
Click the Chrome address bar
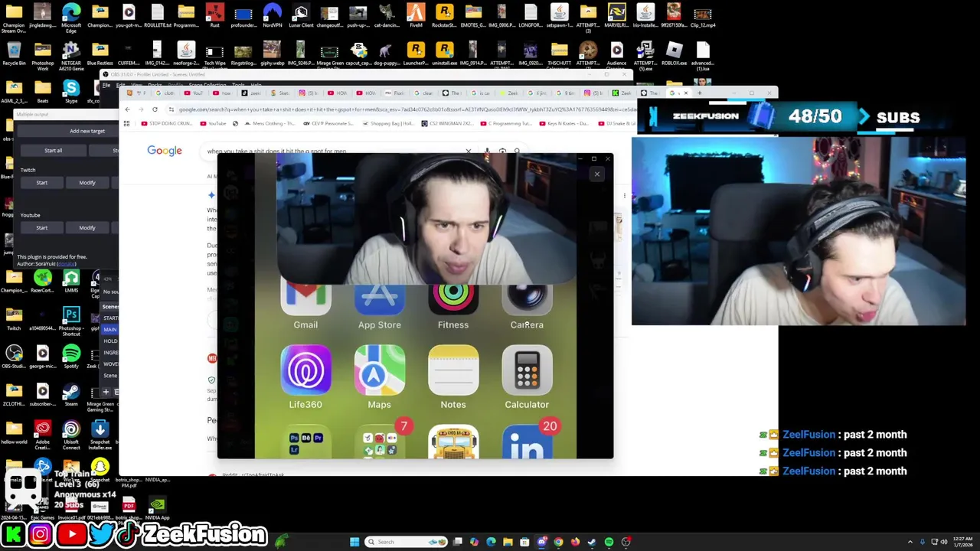coord(402,109)
